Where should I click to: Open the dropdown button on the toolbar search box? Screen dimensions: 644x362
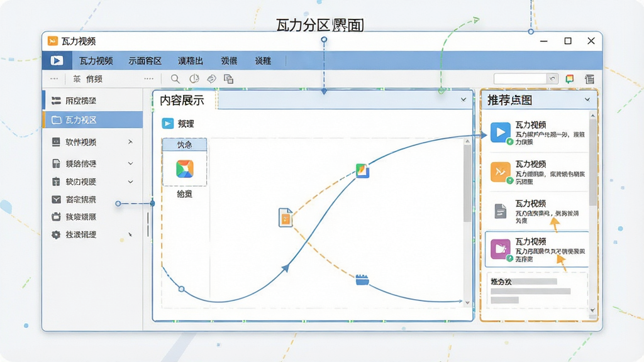coord(552,79)
